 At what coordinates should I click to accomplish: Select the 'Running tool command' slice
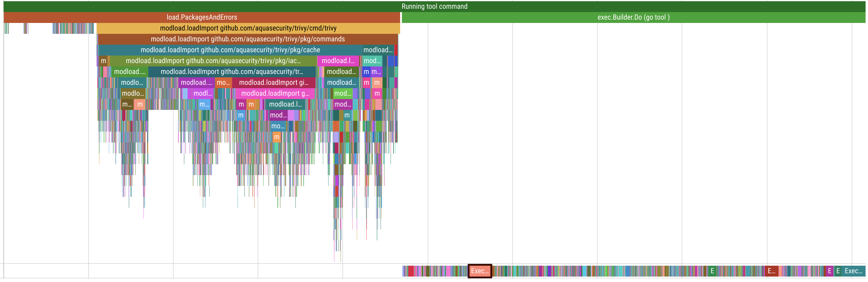click(x=434, y=6)
